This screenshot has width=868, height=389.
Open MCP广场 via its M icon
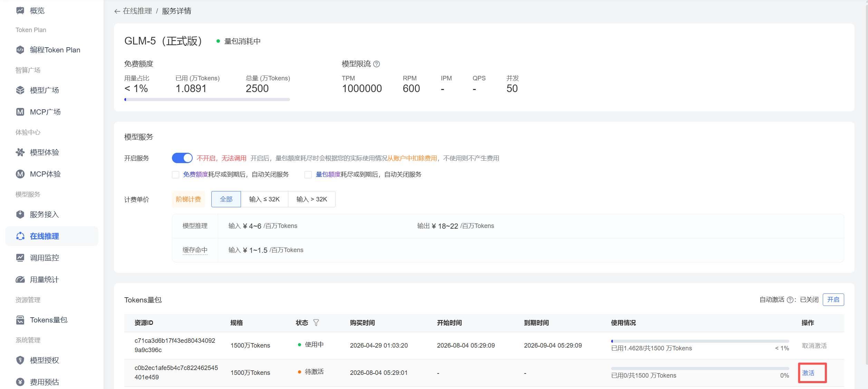20,112
